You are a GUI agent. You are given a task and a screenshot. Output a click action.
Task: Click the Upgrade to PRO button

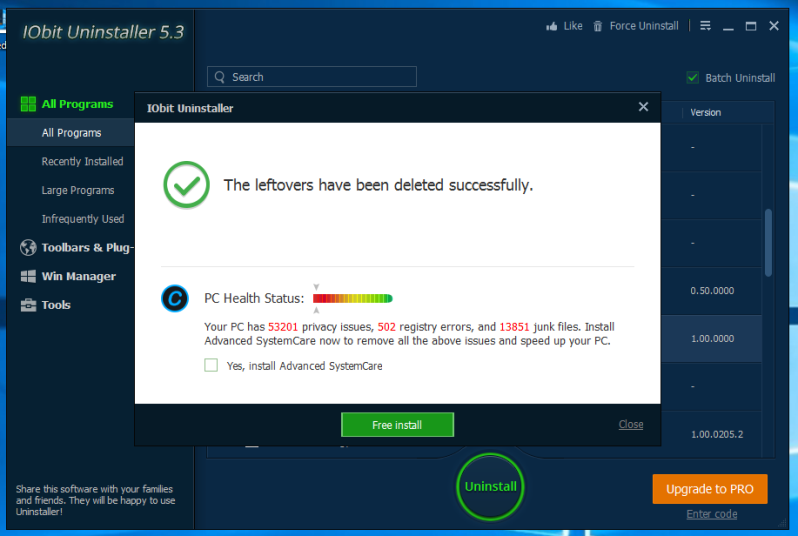pos(710,489)
